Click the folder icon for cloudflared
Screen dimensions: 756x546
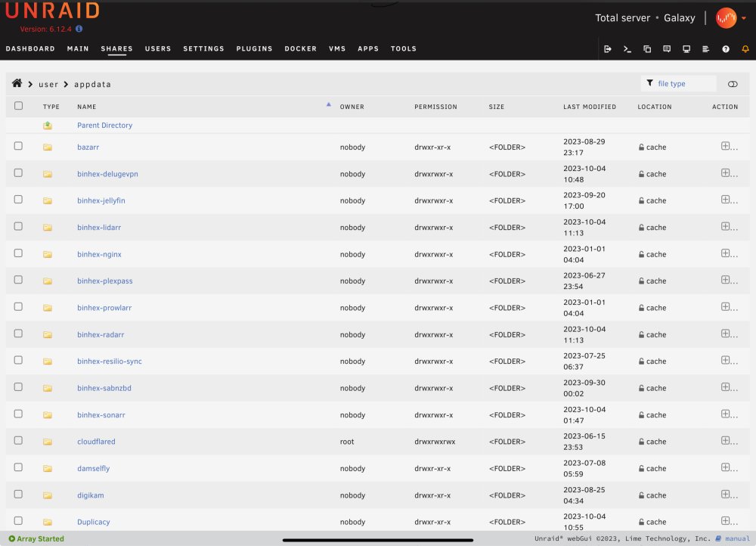47,442
